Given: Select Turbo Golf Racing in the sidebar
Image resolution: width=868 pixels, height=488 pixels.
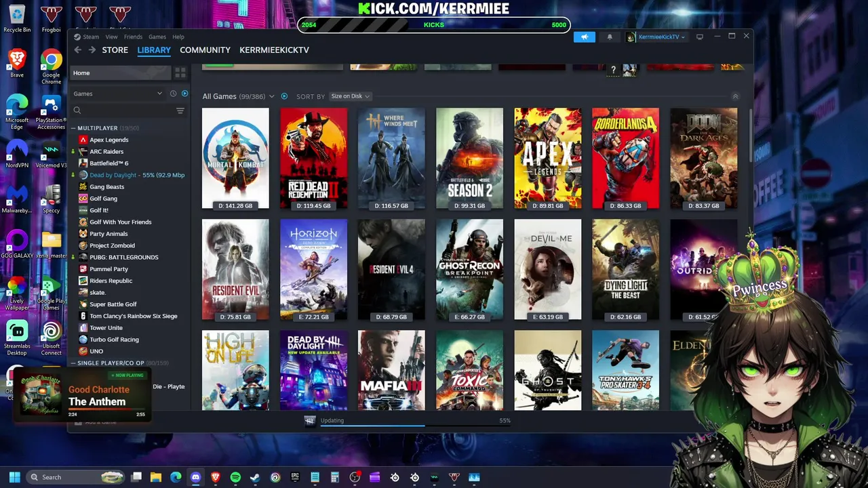Looking at the screenshot, I should 114,340.
